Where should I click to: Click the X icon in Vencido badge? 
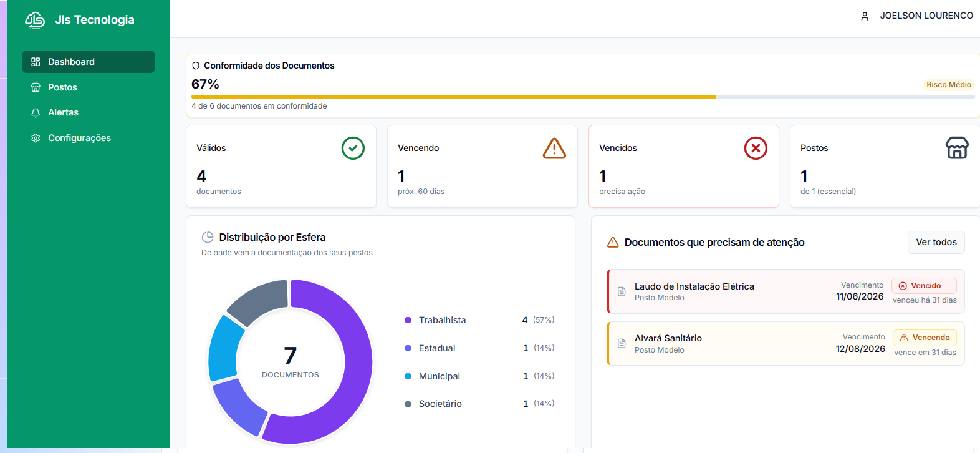903,286
